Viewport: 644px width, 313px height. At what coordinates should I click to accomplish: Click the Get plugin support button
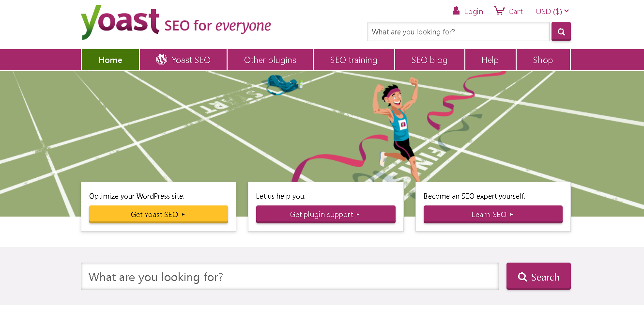coord(326,214)
